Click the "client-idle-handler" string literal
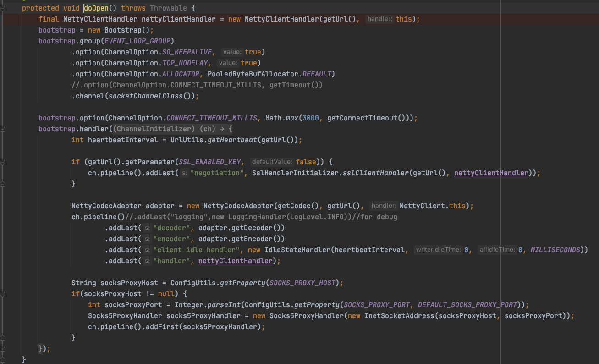This screenshot has height=364, width=599. pos(197,250)
